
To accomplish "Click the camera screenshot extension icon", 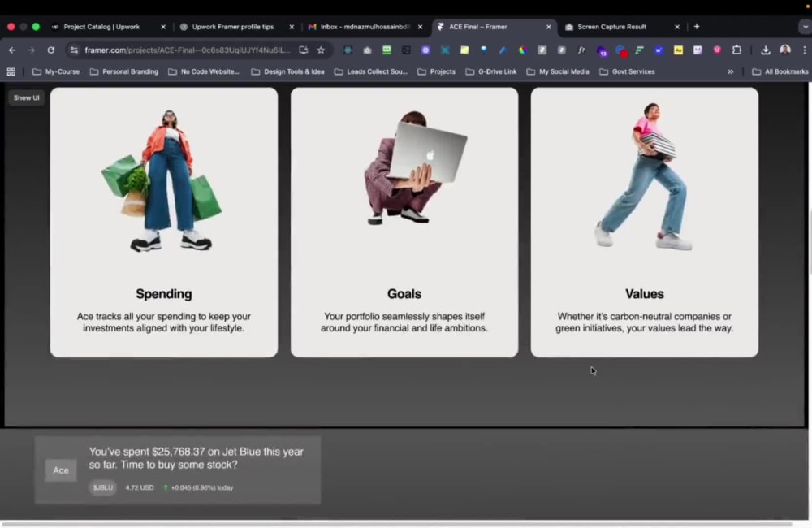I will [367, 50].
